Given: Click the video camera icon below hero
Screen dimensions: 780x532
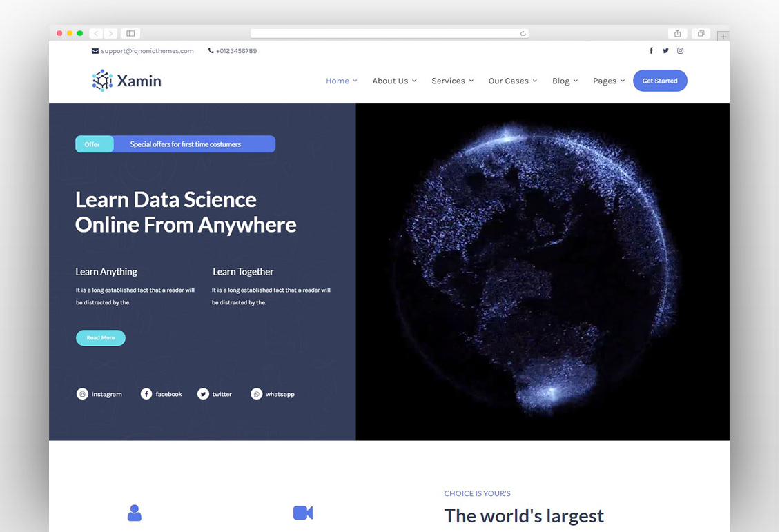Looking at the screenshot, I should [x=303, y=513].
